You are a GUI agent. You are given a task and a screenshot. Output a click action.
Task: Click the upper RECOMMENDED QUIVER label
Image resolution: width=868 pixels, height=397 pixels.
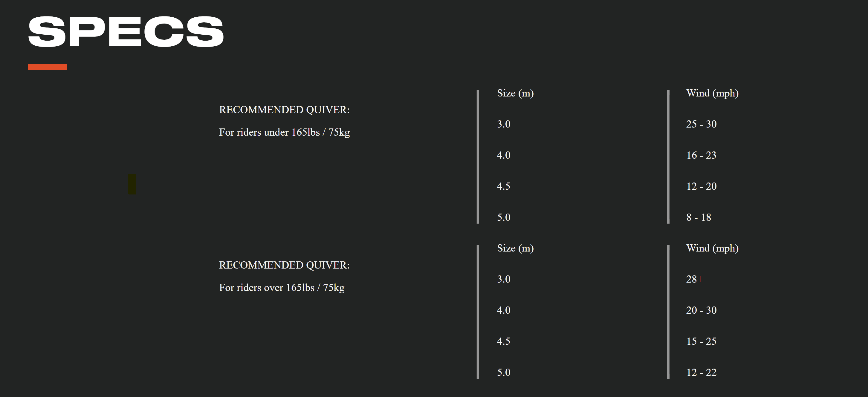[284, 110]
